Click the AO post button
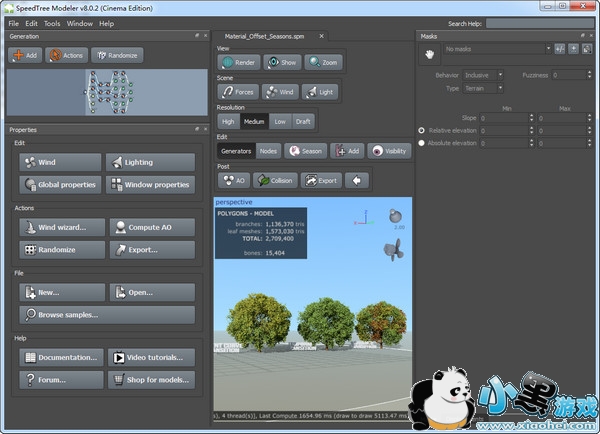 [233, 180]
